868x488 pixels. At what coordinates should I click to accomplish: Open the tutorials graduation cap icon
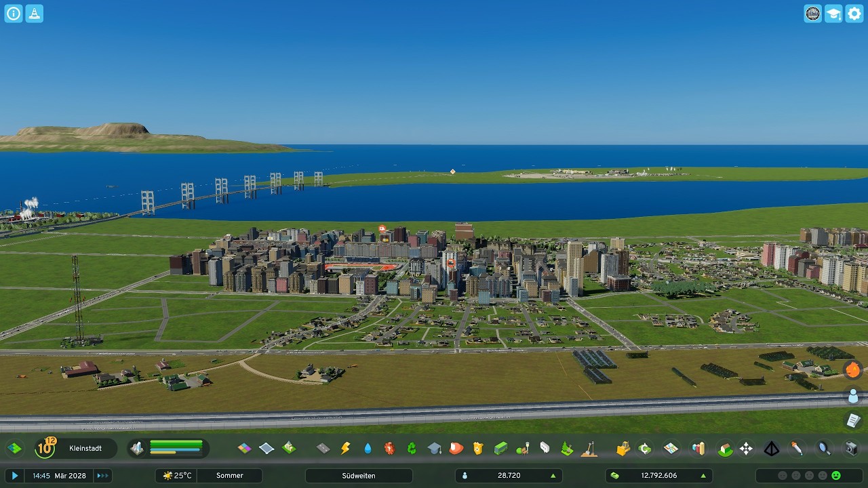833,14
